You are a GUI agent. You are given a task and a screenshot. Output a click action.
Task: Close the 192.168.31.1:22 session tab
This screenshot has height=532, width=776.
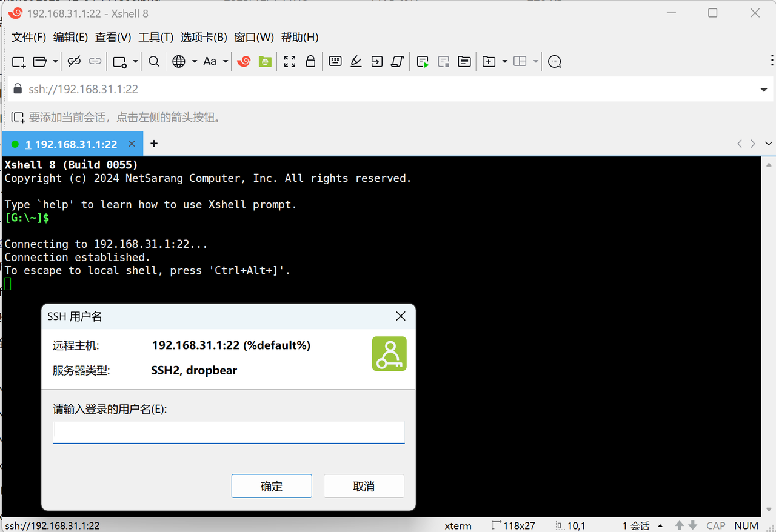click(132, 144)
